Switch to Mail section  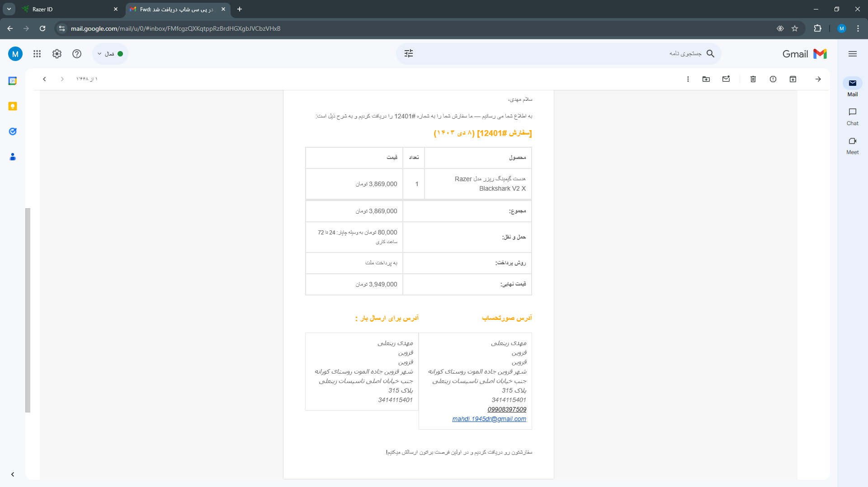coord(853,88)
